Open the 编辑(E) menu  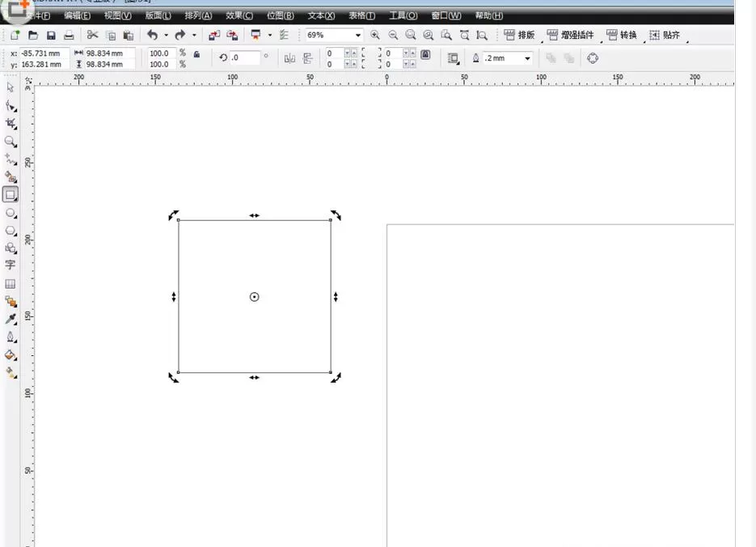pyautogui.click(x=77, y=15)
